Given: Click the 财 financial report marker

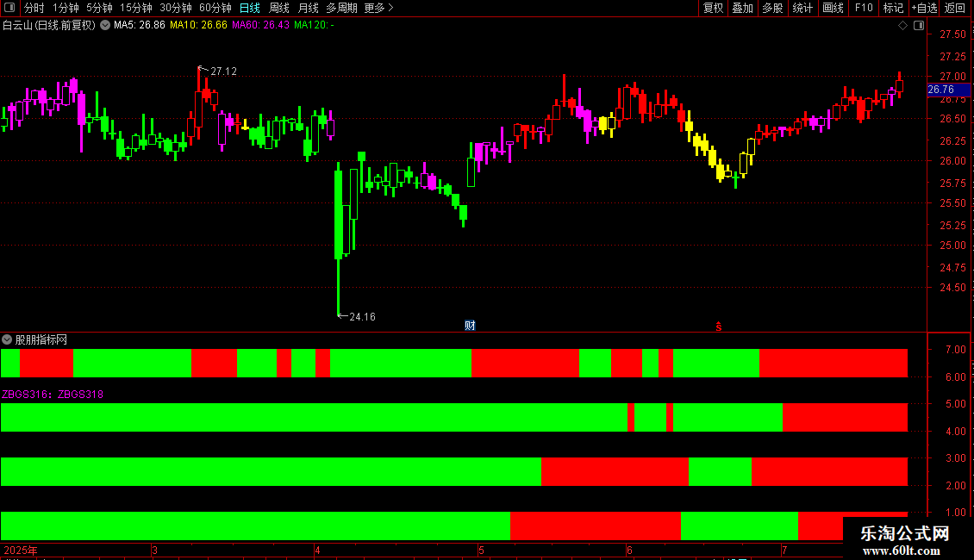Looking at the screenshot, I should tap(470, 326).
